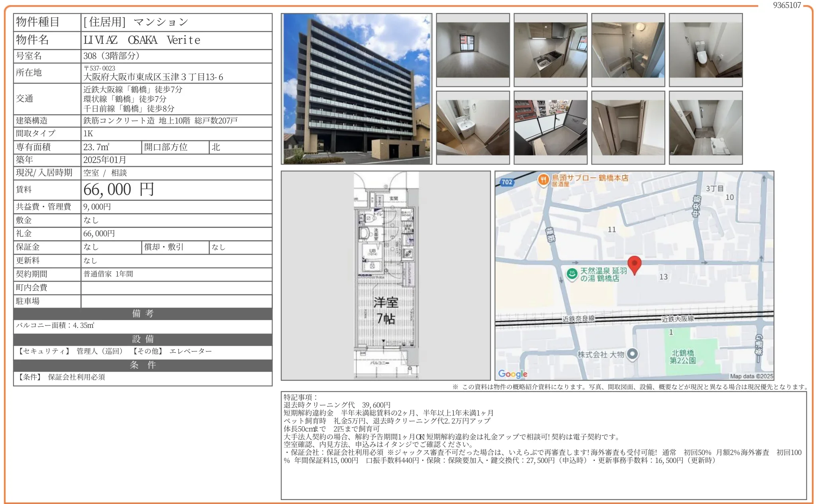Click the Map data ©2025 attribution text
This screenshot has height=504, width=819.
(x=755, y=376)
